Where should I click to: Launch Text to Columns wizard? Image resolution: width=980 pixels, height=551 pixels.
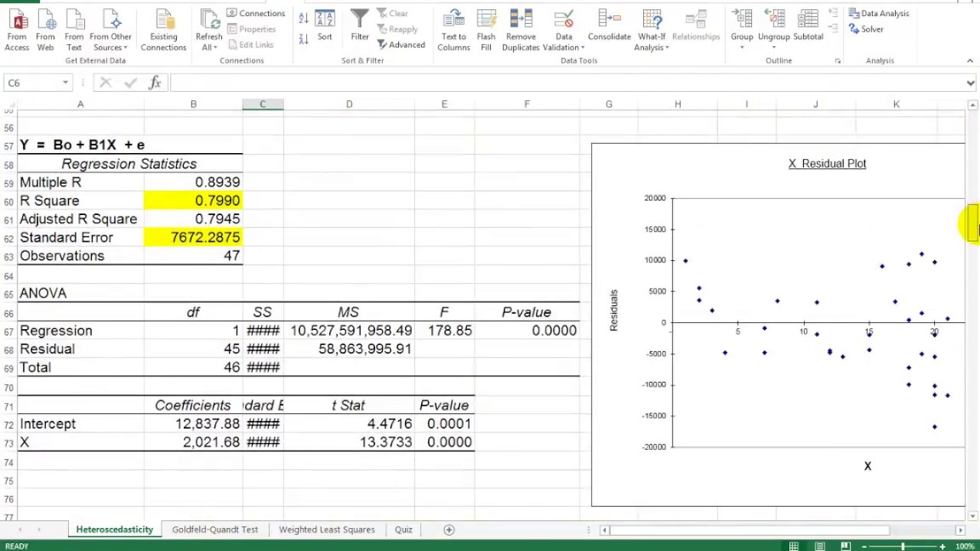coord(453,31)
